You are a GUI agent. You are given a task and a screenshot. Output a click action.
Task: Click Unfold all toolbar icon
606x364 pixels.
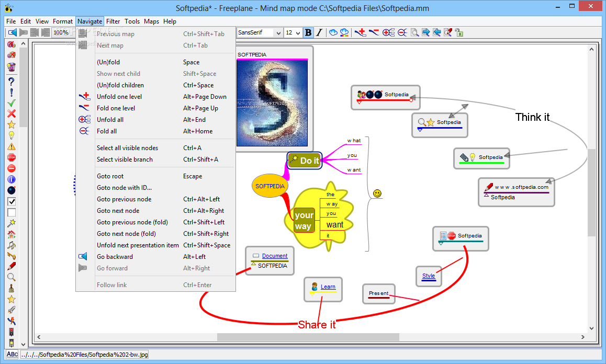pyautogui.click(x=388, y=33)
